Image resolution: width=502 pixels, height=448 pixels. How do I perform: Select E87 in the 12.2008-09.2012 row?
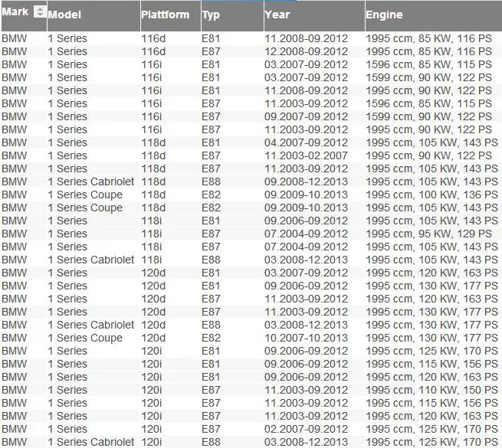click(x=211, y=51)
